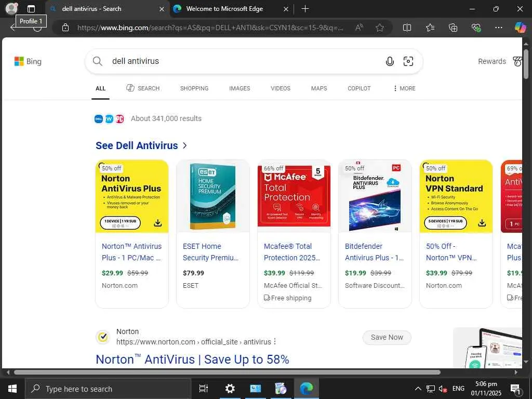Open Task View icon on taskbar
This screenshot has width=532, height=399.
coord(204,389)
